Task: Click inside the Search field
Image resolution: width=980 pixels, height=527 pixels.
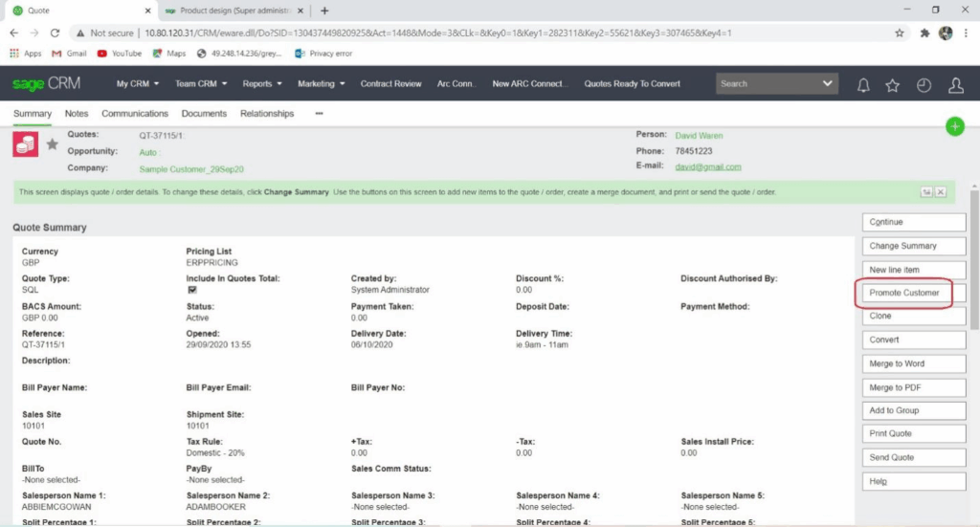Action: pos(766,84)
